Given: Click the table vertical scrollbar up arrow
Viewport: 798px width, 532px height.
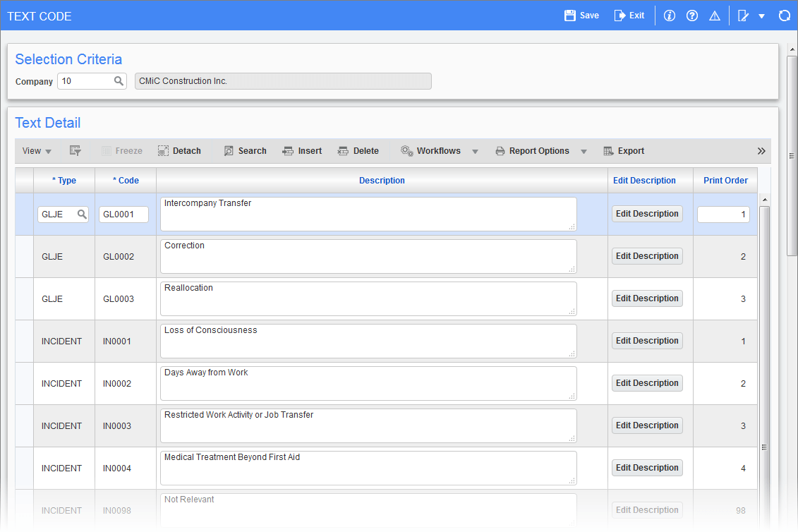Looking at the screenshot, I should pos(764,200).
